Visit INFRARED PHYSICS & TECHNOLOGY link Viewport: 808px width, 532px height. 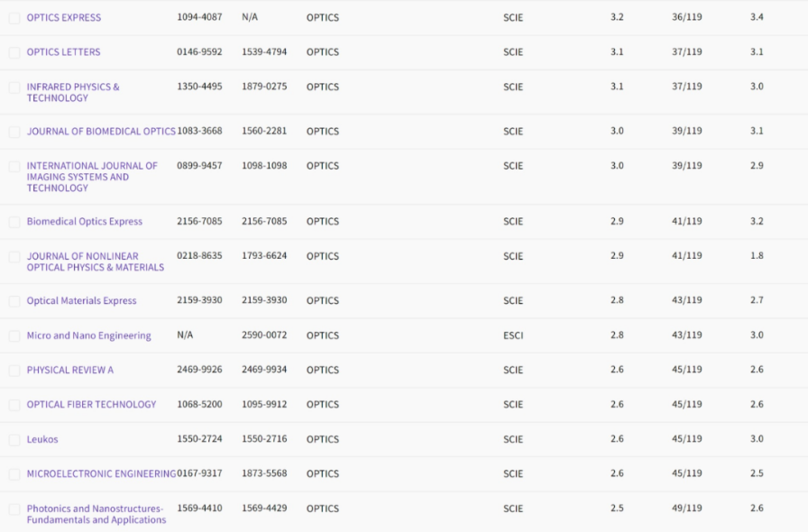click(x=73, y=92)
